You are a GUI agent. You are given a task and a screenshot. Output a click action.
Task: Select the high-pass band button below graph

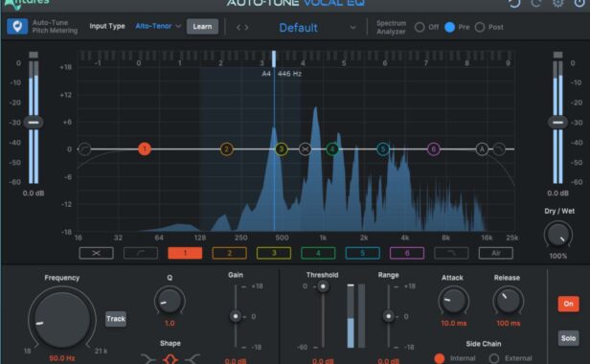tap(141, 253)
